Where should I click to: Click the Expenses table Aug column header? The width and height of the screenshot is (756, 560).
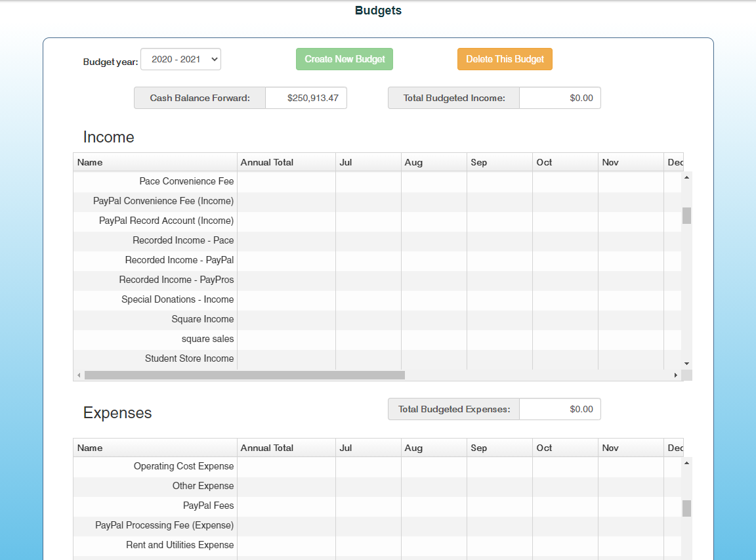tap(434, 448)
